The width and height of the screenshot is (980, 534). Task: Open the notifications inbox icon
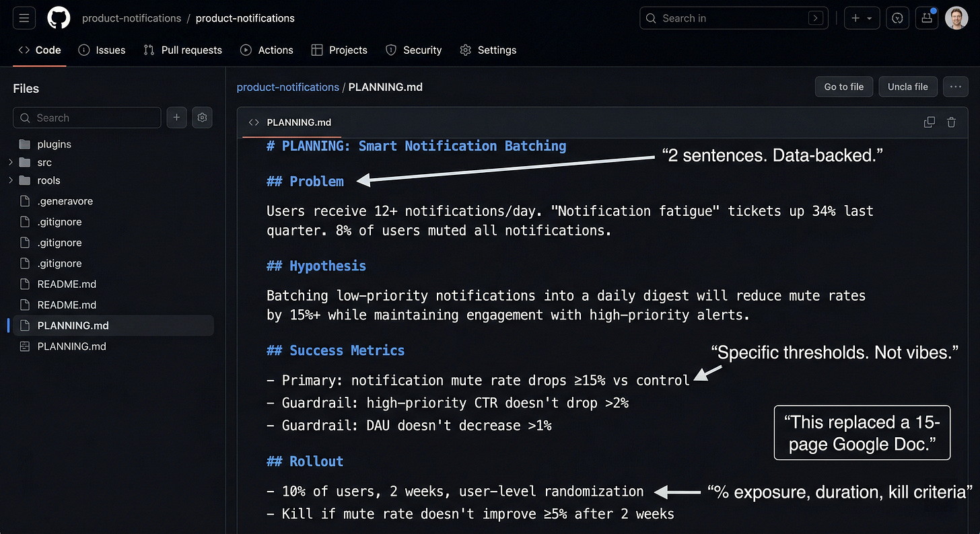pyautogui.click(x=927, y=18)
